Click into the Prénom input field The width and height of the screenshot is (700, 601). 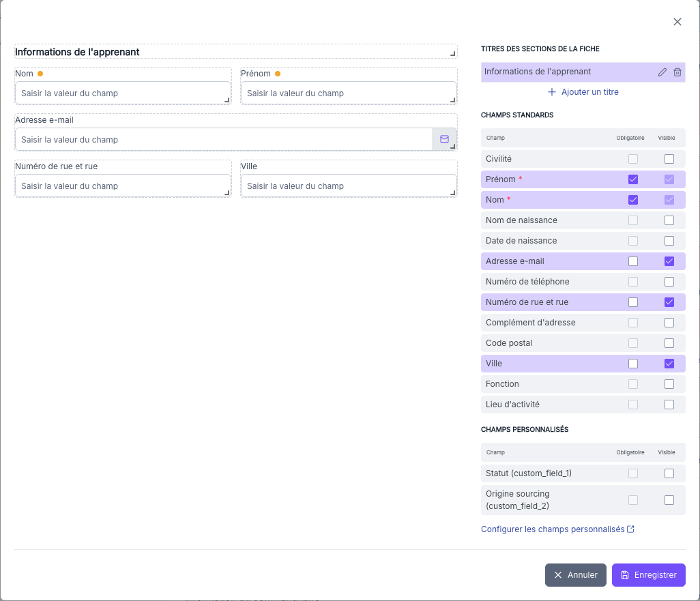click(x=349, y=93)
